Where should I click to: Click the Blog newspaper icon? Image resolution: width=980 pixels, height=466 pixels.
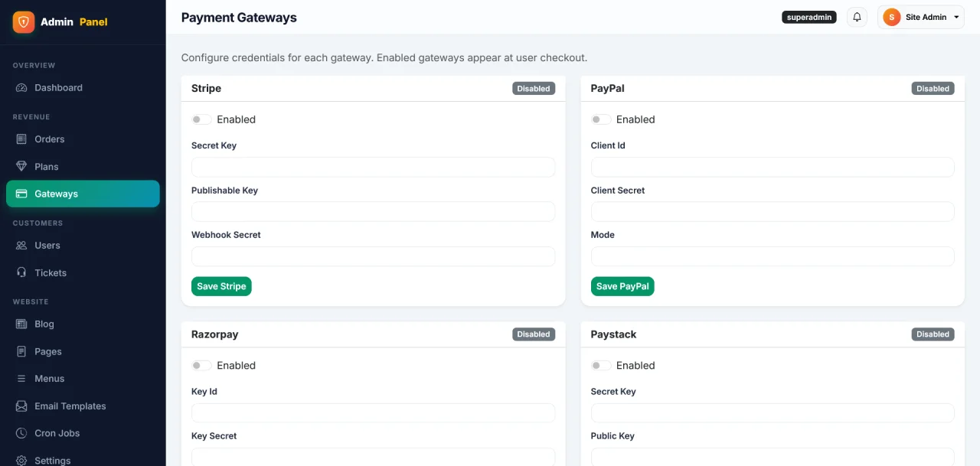(x=21, y=324)
